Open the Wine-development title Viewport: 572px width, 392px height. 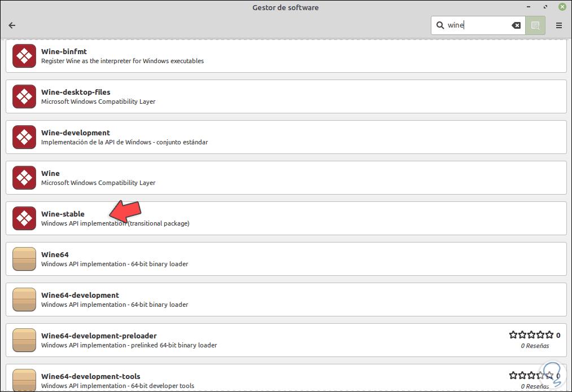point(76,133)
